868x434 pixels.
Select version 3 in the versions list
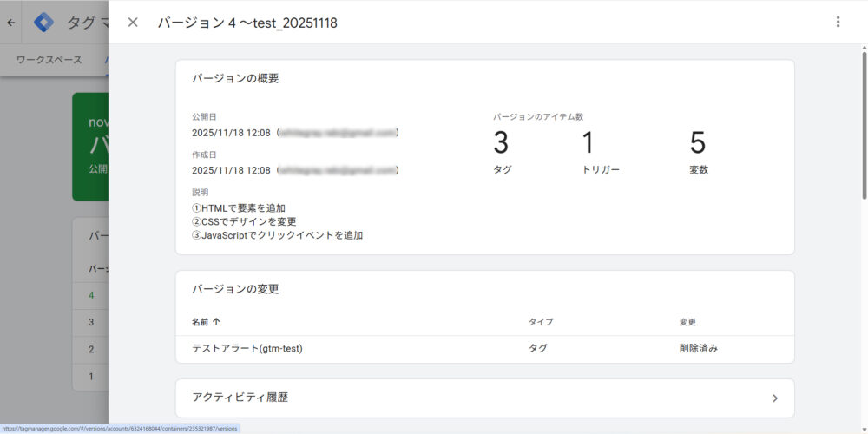tap(91, 322)
